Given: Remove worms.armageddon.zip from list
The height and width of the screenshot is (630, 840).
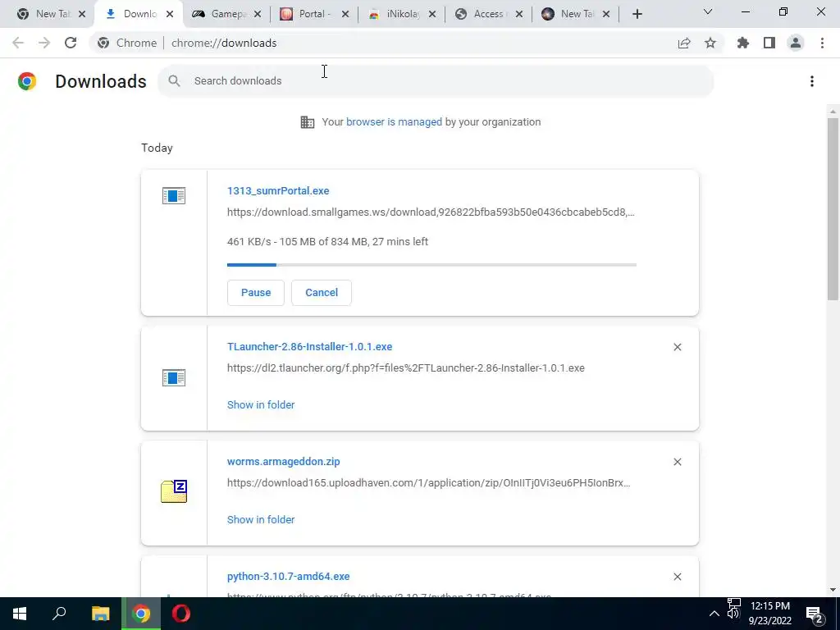Looking at the screenshot, I should (677, 462).
